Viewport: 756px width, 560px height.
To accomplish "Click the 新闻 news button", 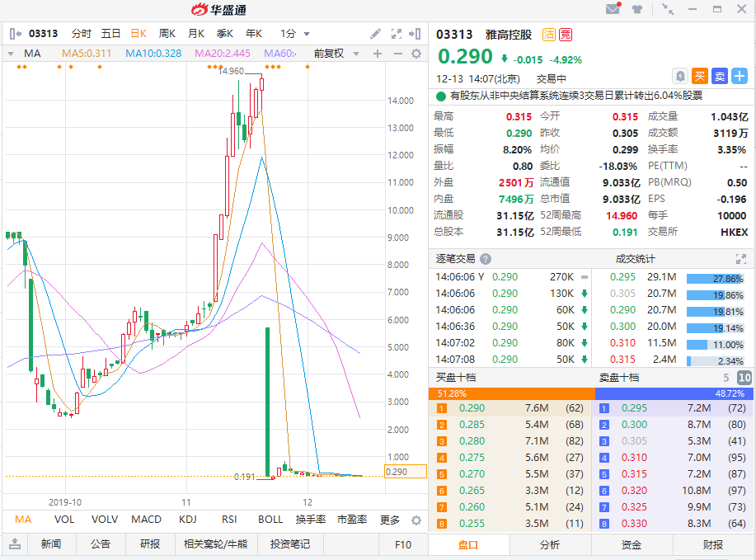I will pyautogui.click(x=50, y=544).
